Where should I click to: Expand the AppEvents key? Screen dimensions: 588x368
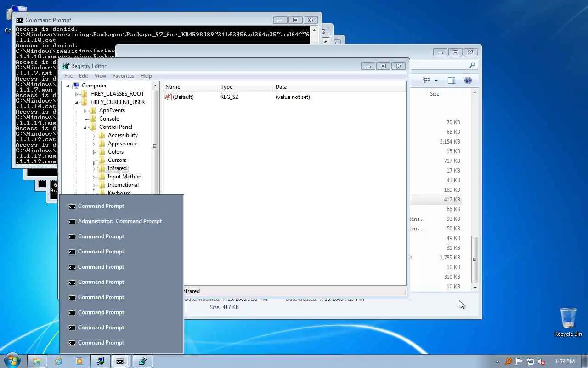click(x=85, y=111)
